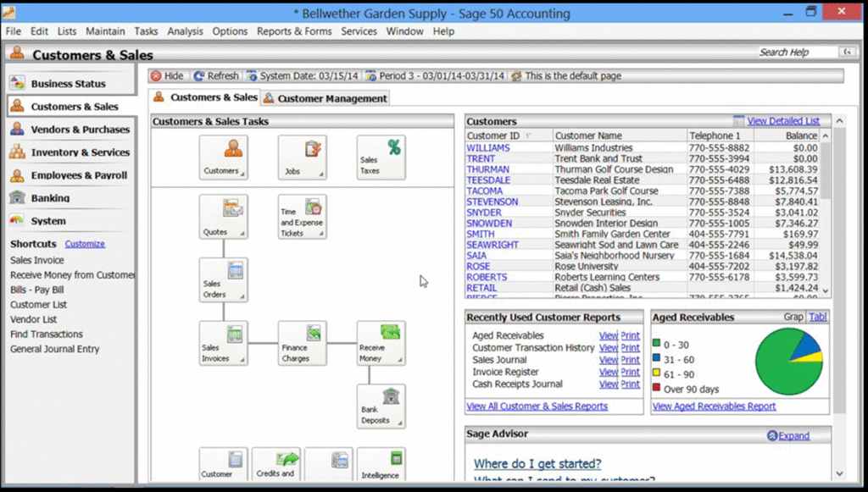Open the Lists menu
This screenshot has width=868, height=492.
[x=67, y=31]
